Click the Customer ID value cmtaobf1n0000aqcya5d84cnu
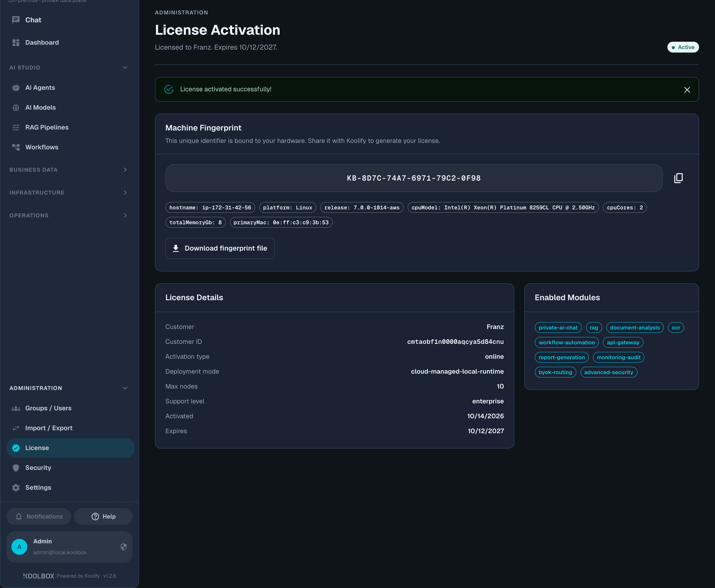The image size is (715, 588). pos(455,342)
